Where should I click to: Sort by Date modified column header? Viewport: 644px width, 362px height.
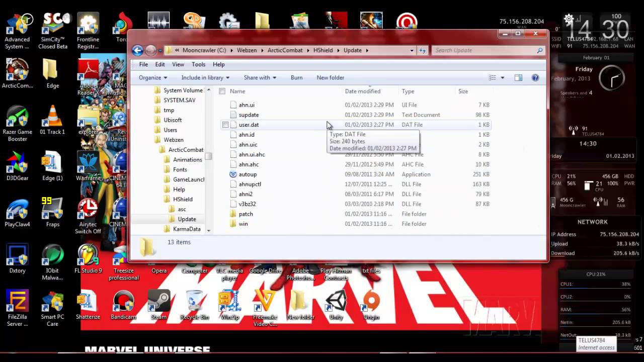click(x=363, y=92)
